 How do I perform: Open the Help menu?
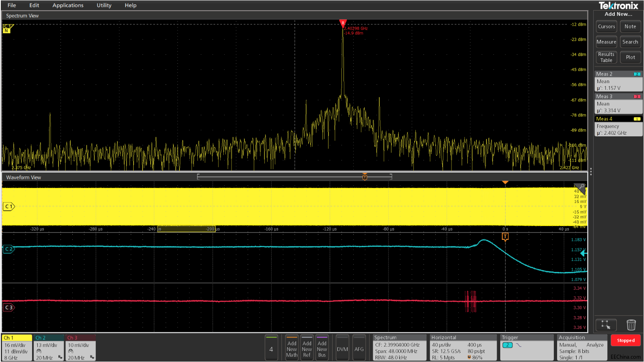tap(130, 5)
